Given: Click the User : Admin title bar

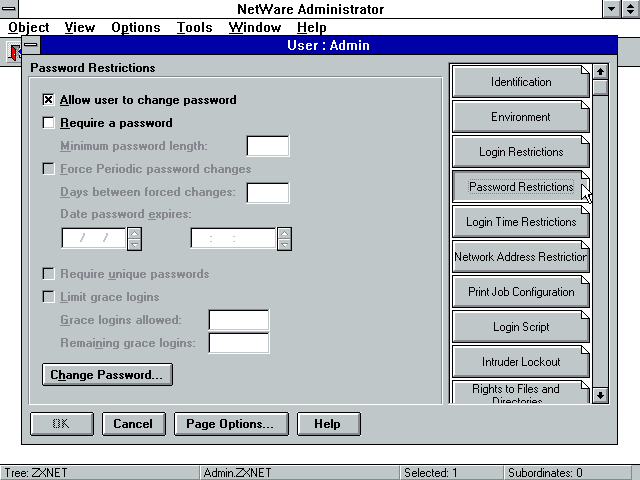Looking at the screenshot, I should (329, 45).
